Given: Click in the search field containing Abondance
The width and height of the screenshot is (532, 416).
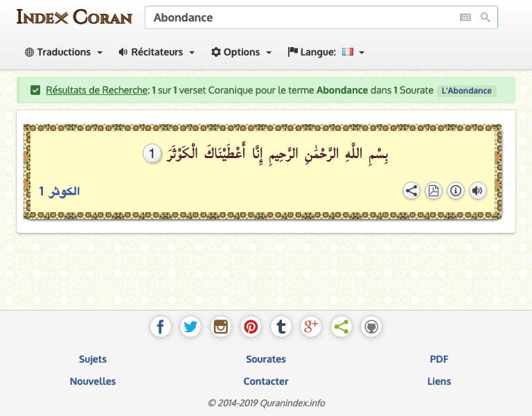Looking at the screenshot, I should [298, 17].
